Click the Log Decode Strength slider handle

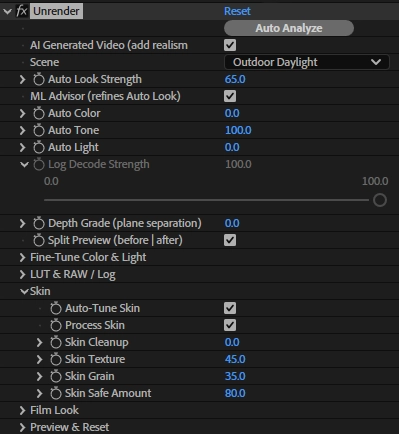coord(380,200)
